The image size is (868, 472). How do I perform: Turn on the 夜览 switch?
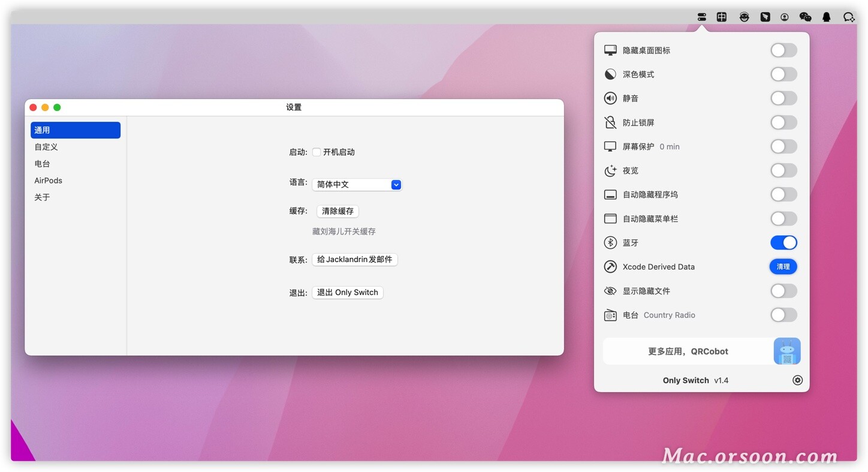click(783, 170)
